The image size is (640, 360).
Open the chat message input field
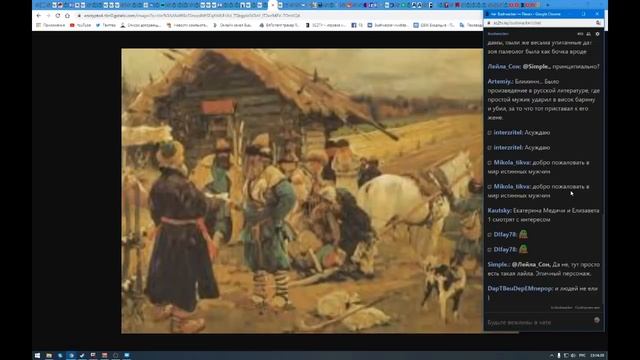click(539, 322)
